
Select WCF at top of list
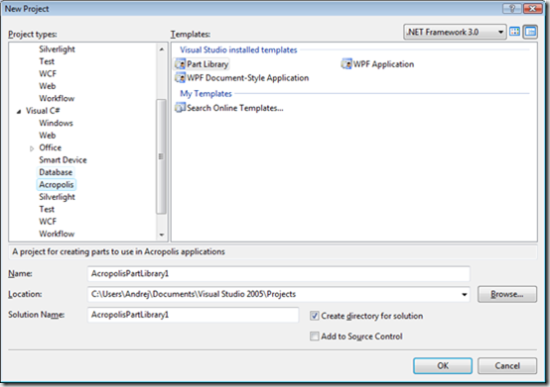(47, 73)
